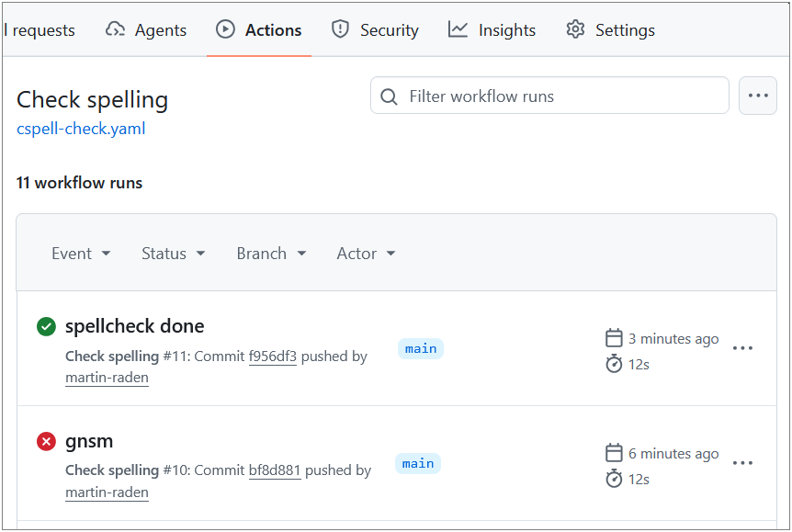Open the Status filter dropdown

(173, 253)
